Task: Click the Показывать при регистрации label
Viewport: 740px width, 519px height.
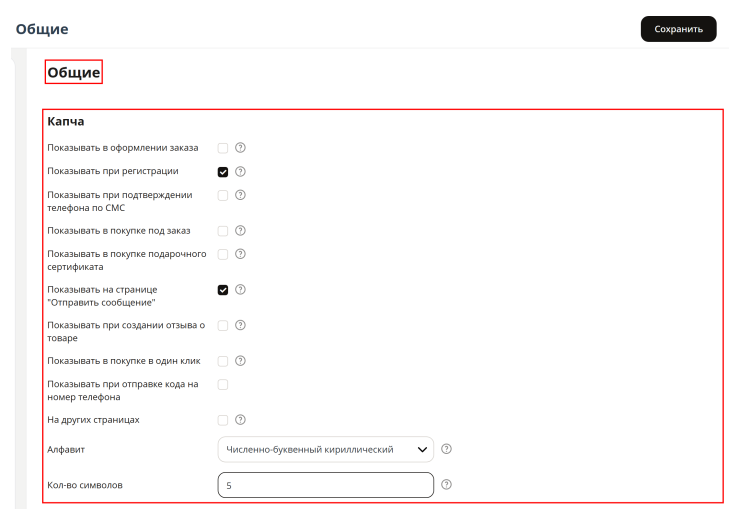Action: tap(113, 171)
